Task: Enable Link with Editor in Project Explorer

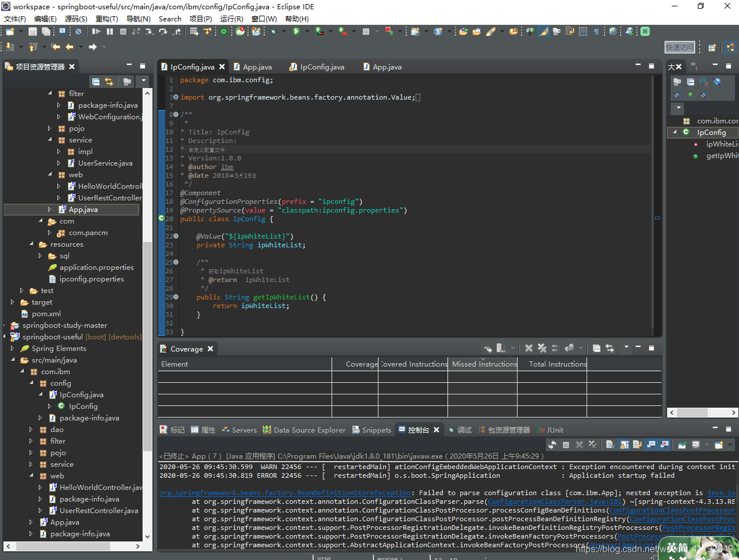Action: [x=109, y=82]
